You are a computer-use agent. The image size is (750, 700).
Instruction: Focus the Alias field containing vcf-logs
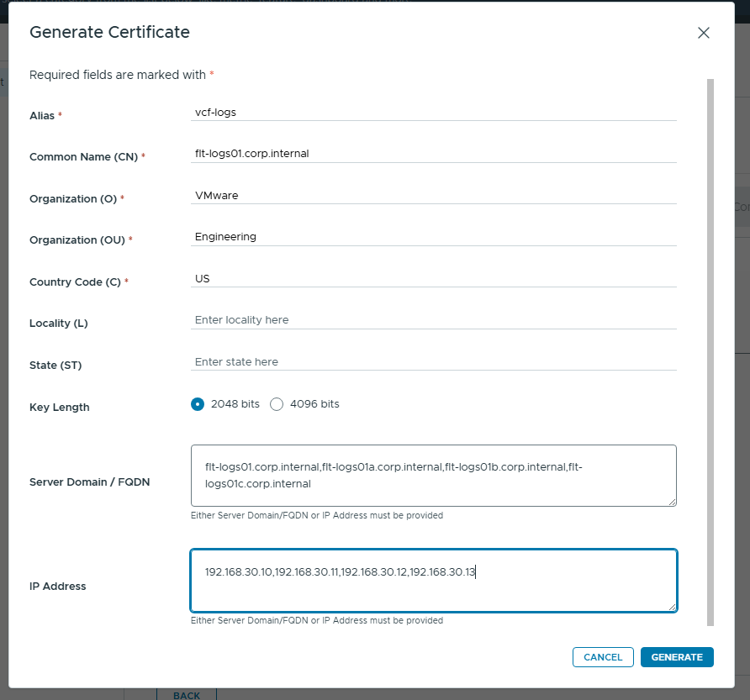[x=433, y=111]
